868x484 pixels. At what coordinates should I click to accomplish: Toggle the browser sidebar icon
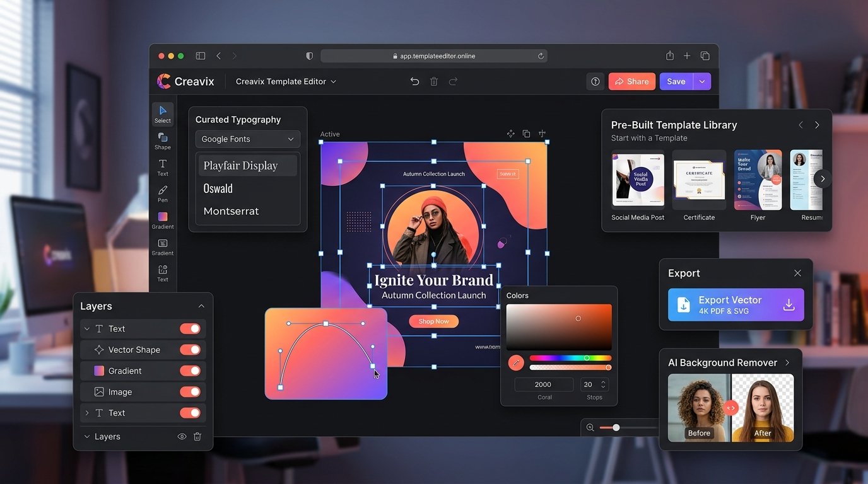click(x=201, y=56)
